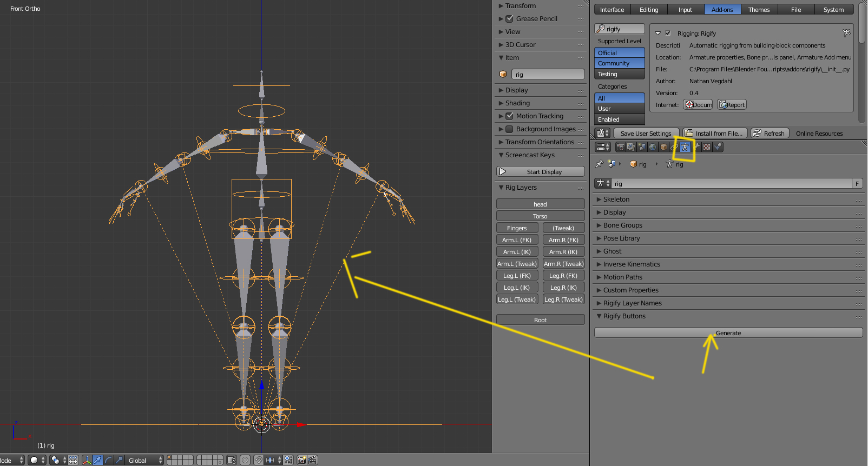
Task: Open the Bone properties tab
Action: pos(696,147)
